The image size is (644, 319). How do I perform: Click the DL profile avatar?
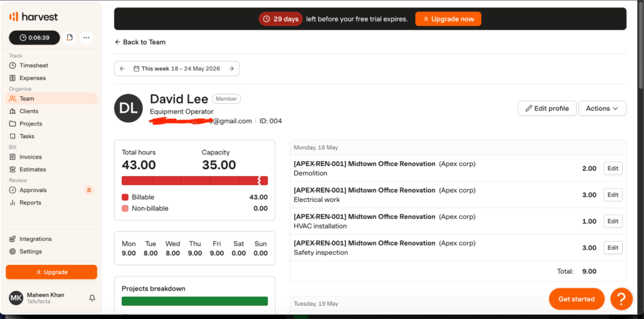click(128, 108)
